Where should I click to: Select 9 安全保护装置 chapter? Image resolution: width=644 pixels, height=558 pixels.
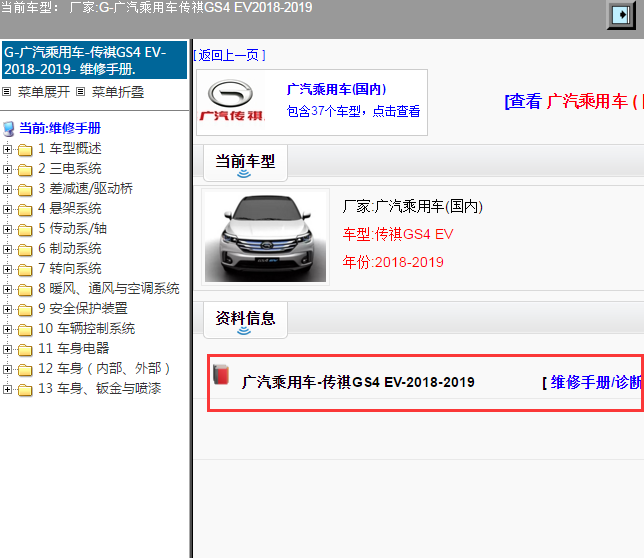[x=83, y=308]
